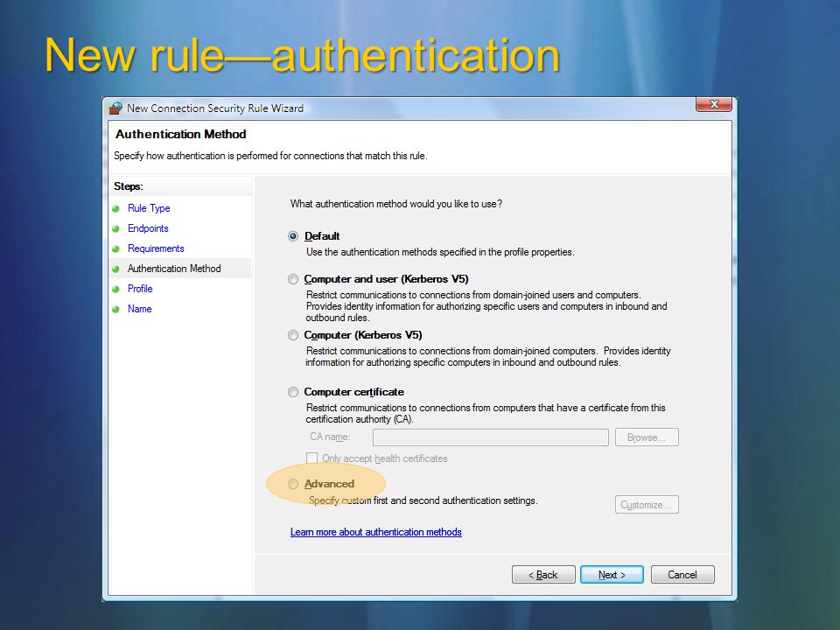The height and width of the screenshot is (630, 840).
Task: Focus the CA name text field
Action: pyautogui.click(x=491, y=437)
